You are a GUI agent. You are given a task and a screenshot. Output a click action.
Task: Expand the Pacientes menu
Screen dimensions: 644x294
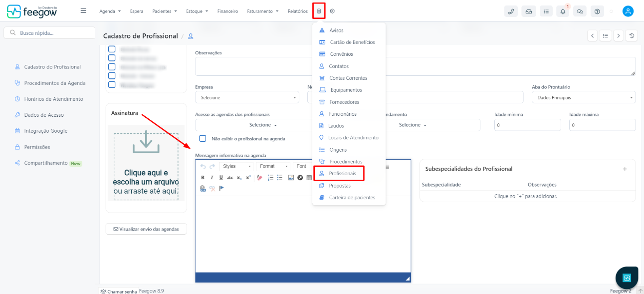coord(165,11)
